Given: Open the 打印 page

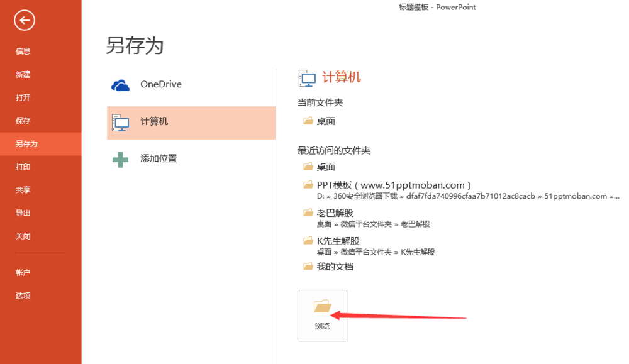Looking at the screenshot, I should (23, 167).
